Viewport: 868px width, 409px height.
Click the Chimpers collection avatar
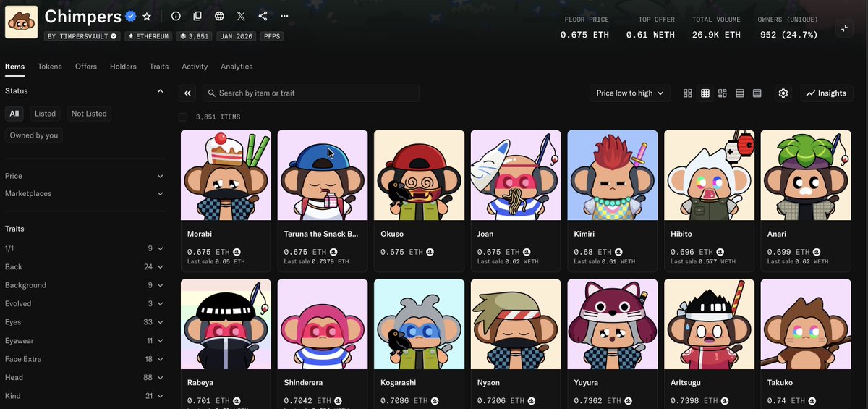point(22,22)
